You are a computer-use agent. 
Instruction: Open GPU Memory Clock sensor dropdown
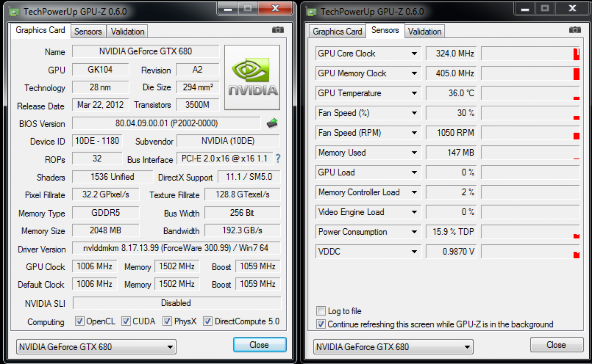click(x=414, y=73)
